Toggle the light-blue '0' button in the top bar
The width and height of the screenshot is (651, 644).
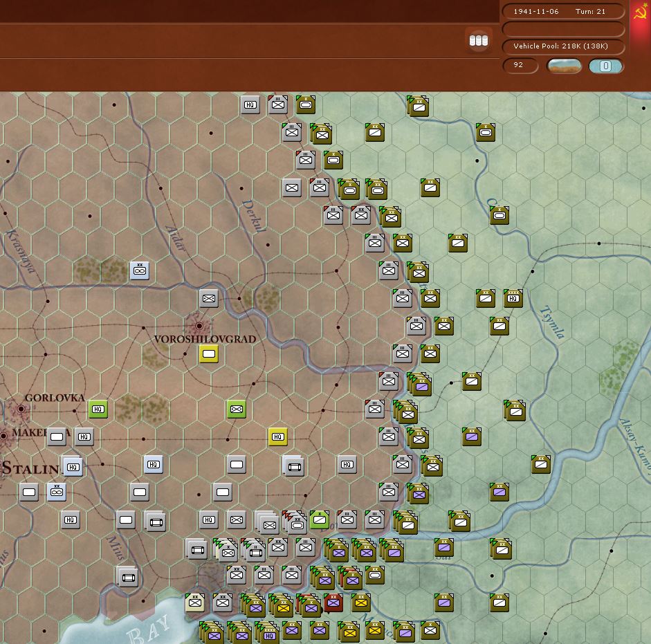coord(606,66)
